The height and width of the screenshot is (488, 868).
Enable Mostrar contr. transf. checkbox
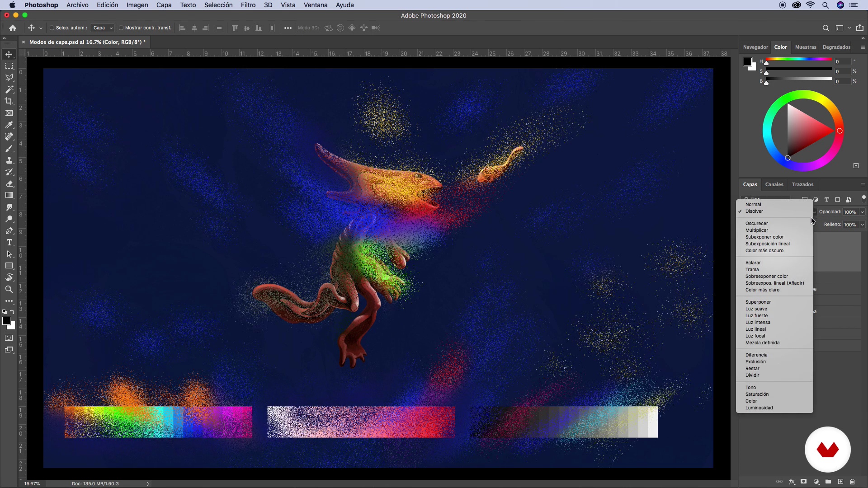pyautogui.click(x=121, y=28)
